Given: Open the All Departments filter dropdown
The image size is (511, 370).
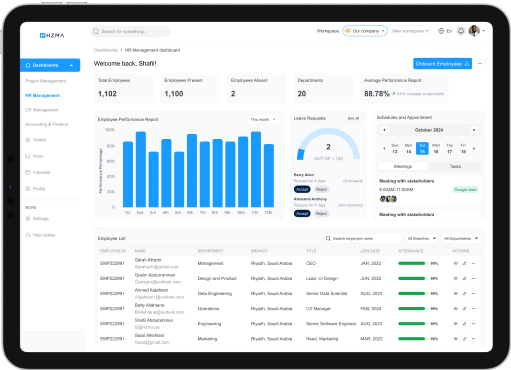Looking at the screenshot, I should click(x=461, y=238).
